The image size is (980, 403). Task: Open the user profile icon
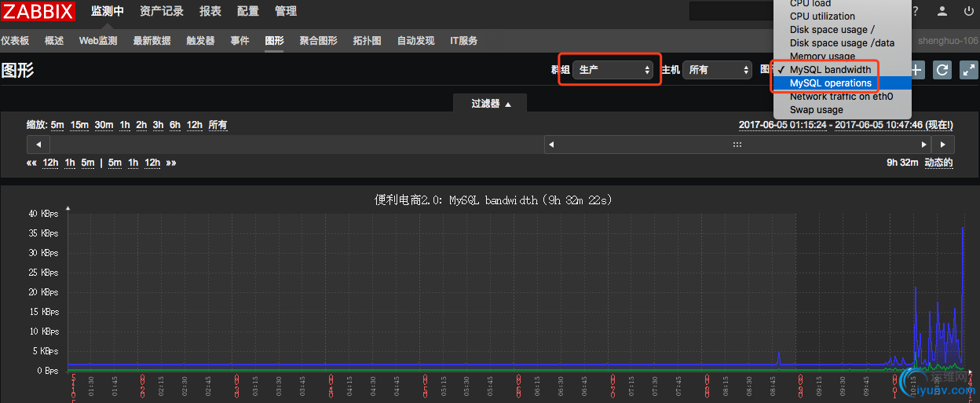click(942, 11)
